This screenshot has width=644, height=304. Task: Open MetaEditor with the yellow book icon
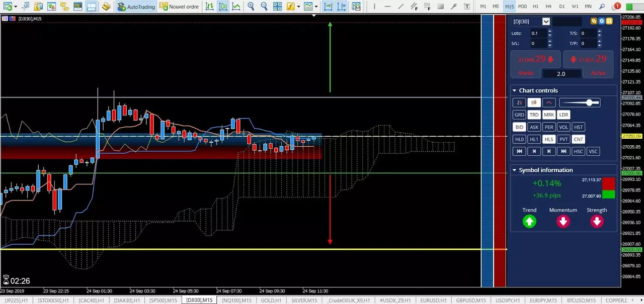coord(106,7)
